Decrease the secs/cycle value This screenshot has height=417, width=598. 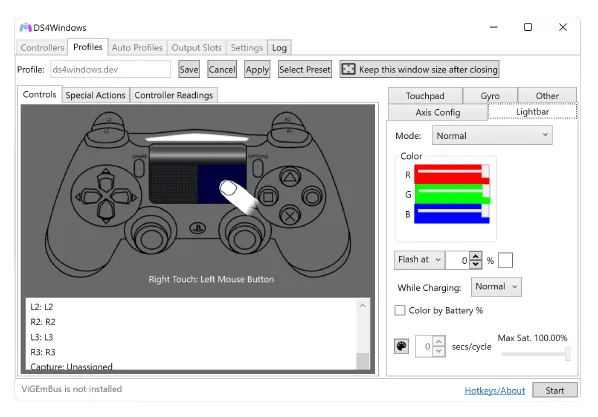click(439, 351)
